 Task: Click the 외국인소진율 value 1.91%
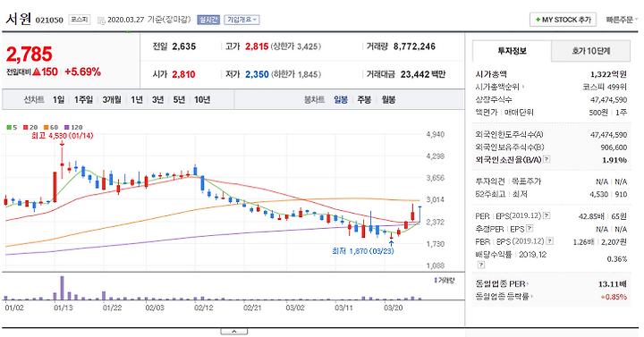[614, 160]
